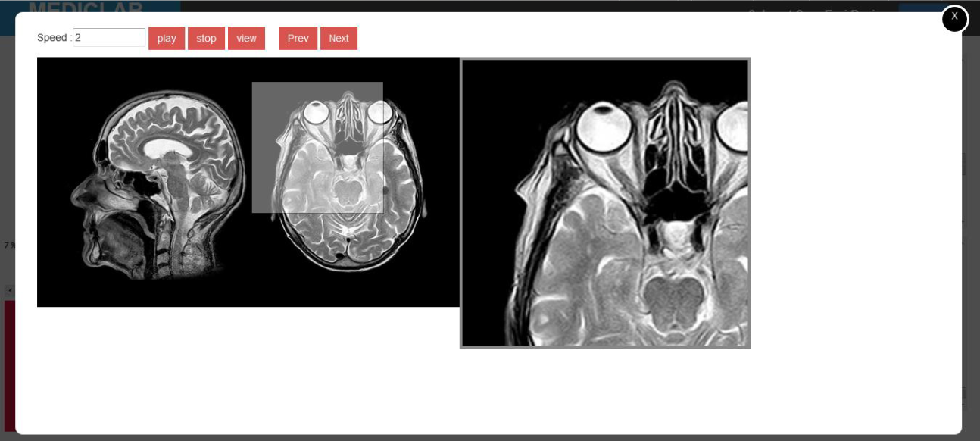Stop the image sequence playback
The height and width of the screenshot is (441, 980).
(206, 38)
